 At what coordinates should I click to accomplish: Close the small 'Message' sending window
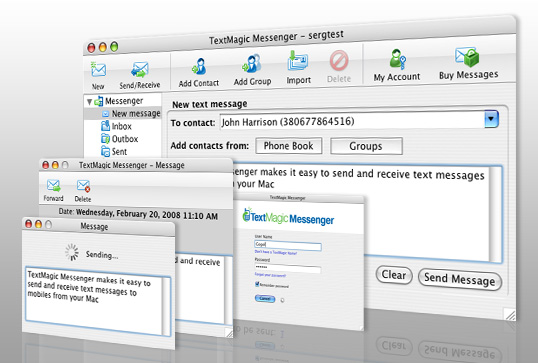pos(28,224)
